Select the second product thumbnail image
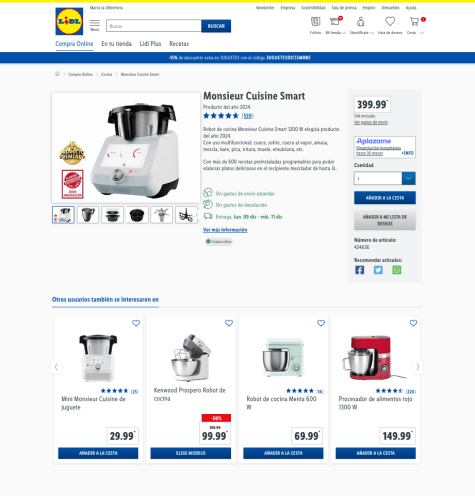The image size is (475, 496). [x=88, y=215]
